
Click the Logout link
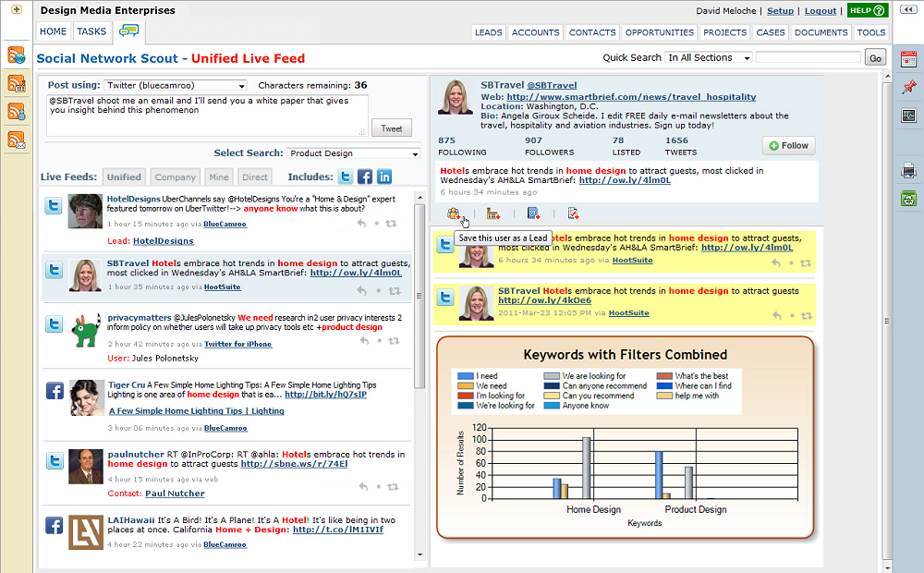click(821, 10)
